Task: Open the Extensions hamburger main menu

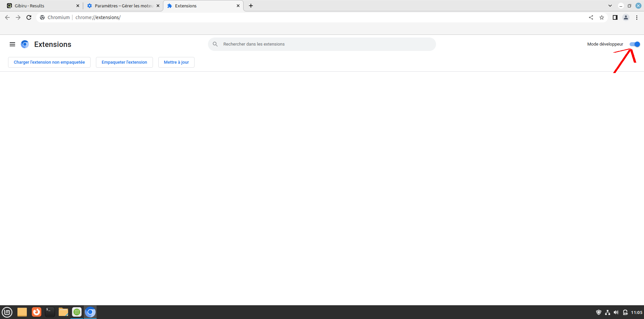Action: tap(12, 44)
